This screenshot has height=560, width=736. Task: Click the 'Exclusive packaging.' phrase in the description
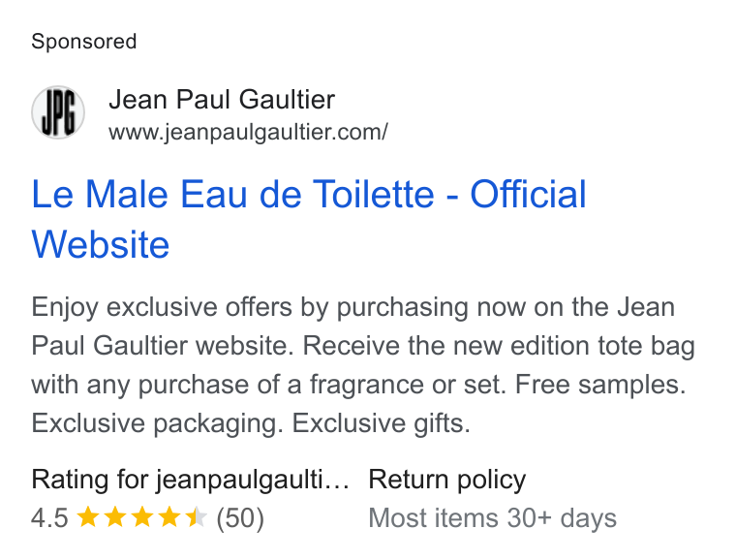click(157, 423)
